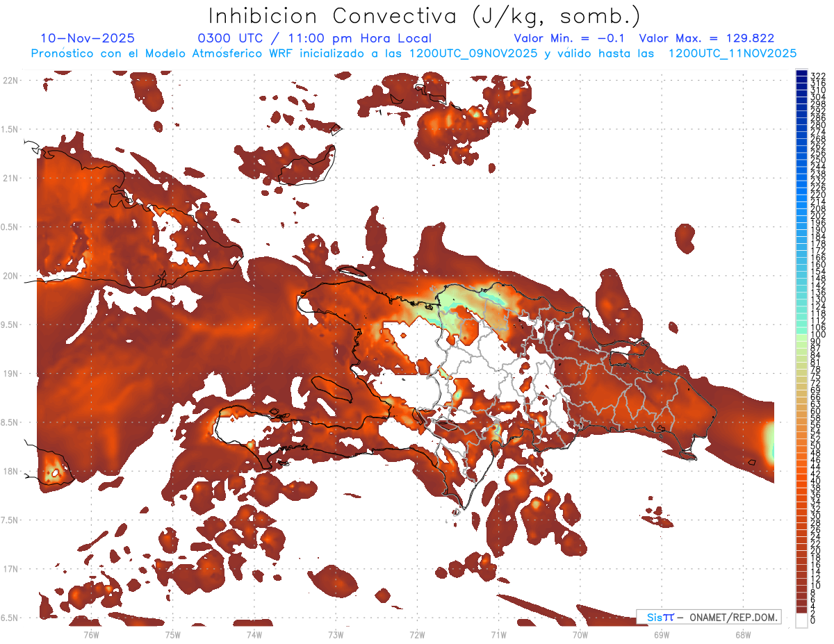834x644 pixels.
Task: Click the 21N latitude label
Action: (11, 178)
